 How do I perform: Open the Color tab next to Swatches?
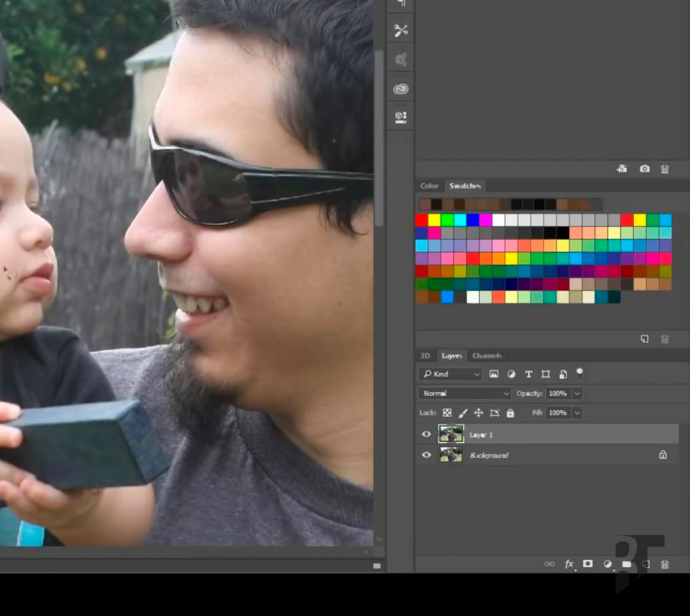pos(429,185)
